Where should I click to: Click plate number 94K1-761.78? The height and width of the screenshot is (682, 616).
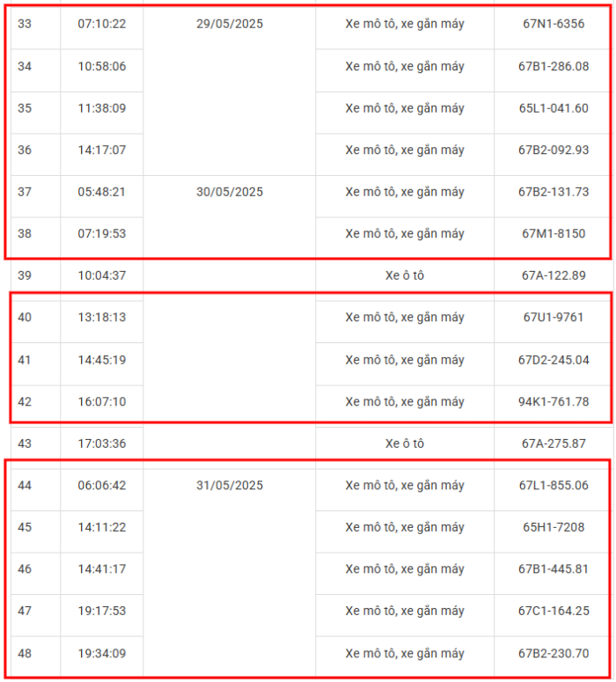[x=554, y=402]
